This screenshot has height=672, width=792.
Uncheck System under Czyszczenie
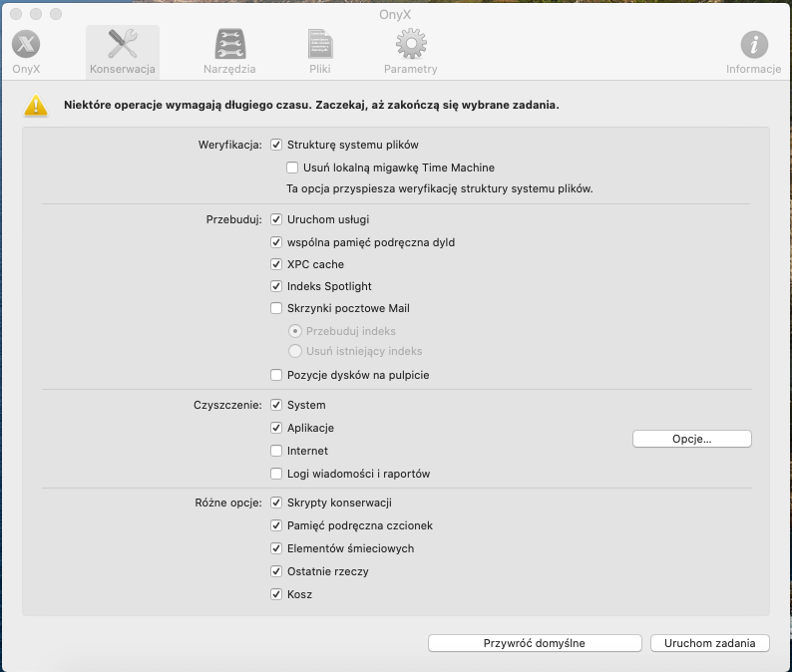pos(276,405)
